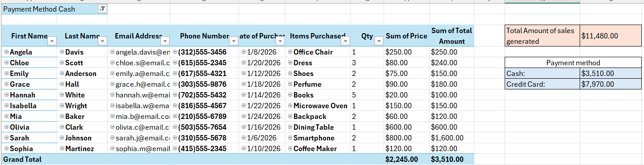Open the Email Address column filter dropdown
644x165 pixels.
(165, 41)
